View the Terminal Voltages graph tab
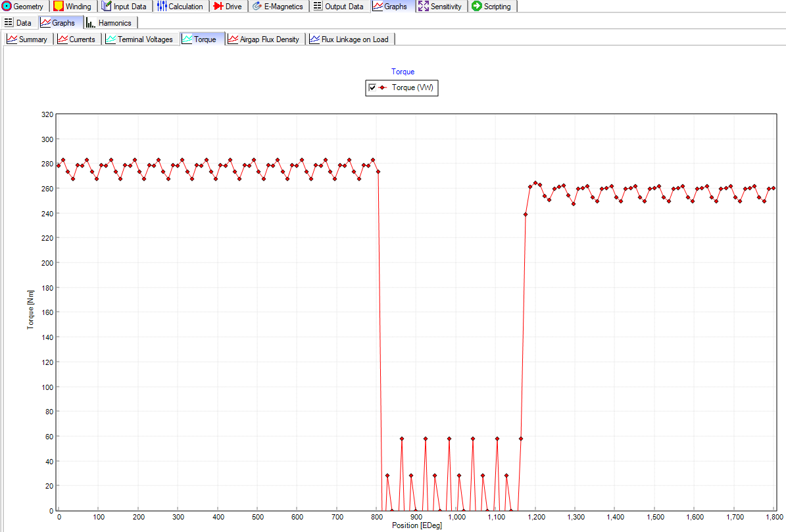 pos(140,39)
